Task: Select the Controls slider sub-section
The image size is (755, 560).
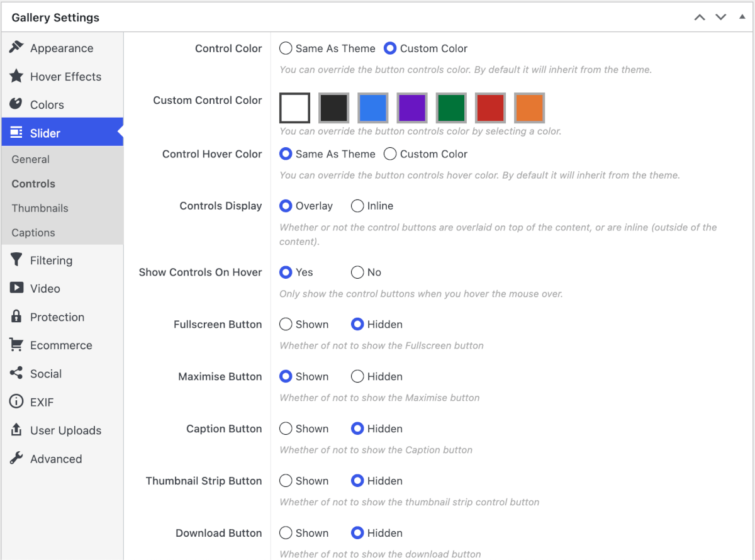Action: pos(33,184)
